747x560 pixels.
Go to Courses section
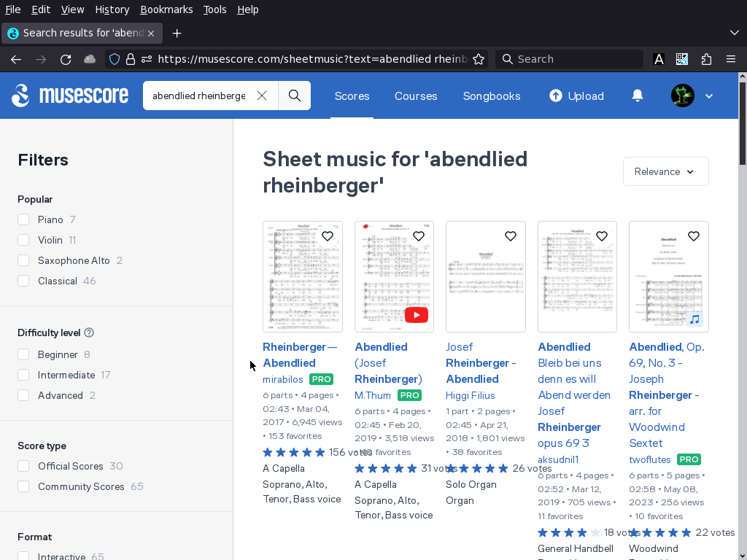point(416,96)
